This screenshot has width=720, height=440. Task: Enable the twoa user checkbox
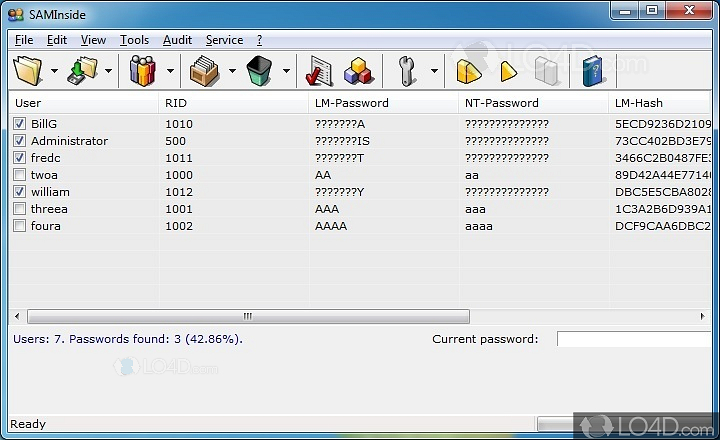click(x=20, y=175)
